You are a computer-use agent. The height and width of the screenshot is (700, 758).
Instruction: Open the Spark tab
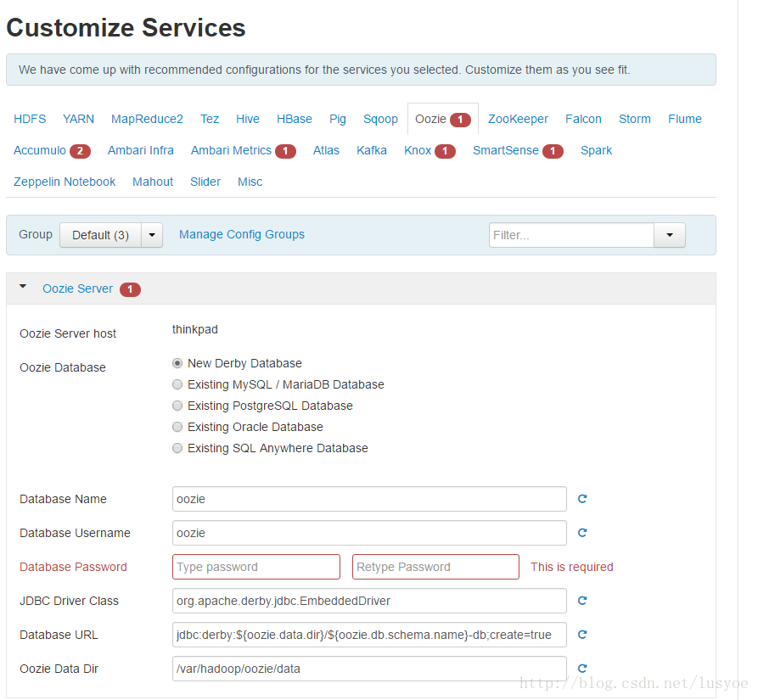[x=596, y=150]
